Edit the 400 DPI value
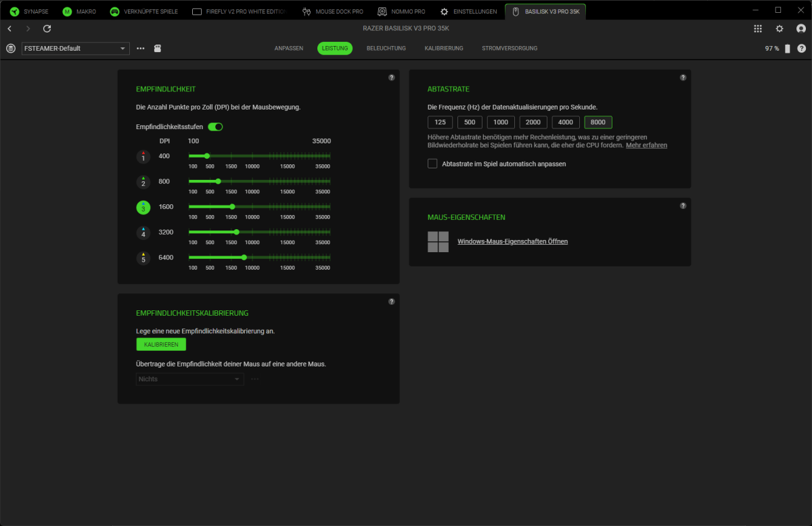Screen dimensions: 812x526 pos(164,156)
